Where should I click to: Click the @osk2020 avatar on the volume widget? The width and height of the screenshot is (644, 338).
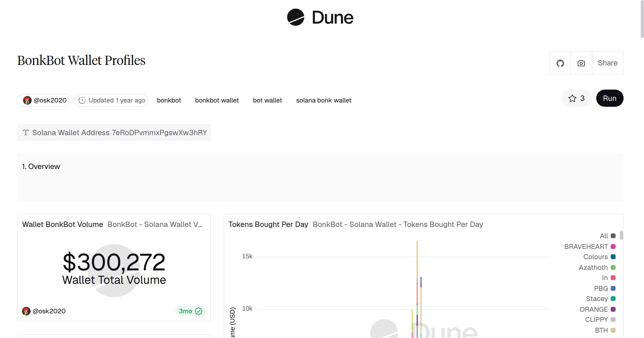coord(27,311)
